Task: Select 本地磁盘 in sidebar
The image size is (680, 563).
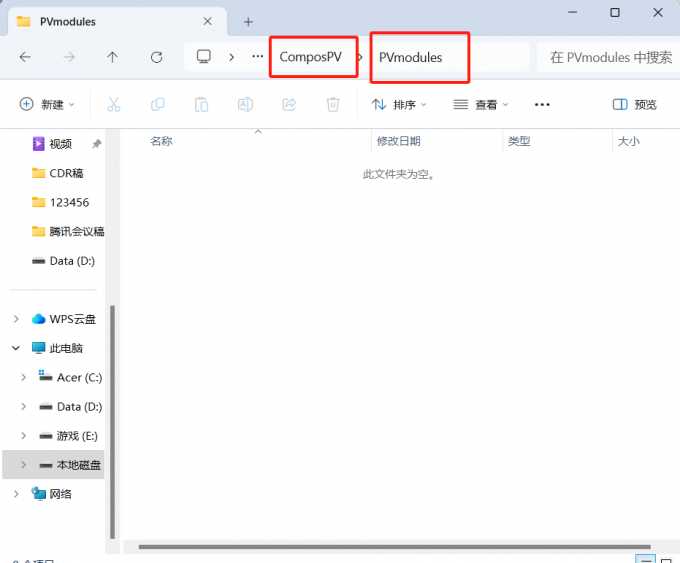Action: (69, 465)
